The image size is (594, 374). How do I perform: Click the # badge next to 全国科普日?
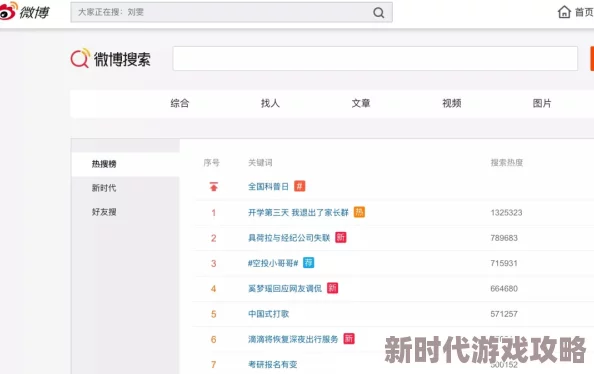click(x=299, y=186)
